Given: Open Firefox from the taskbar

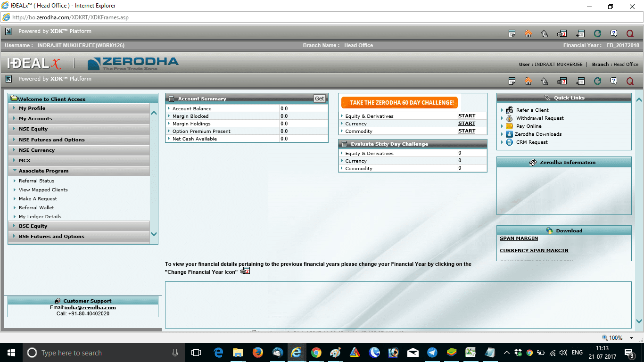Looking at the screenshot, I should (257, 353).
